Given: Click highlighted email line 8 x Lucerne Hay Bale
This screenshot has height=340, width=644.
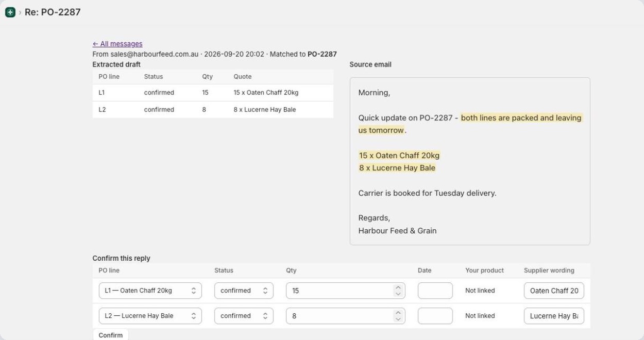Looking at the screenshot, I should point(397,168).
